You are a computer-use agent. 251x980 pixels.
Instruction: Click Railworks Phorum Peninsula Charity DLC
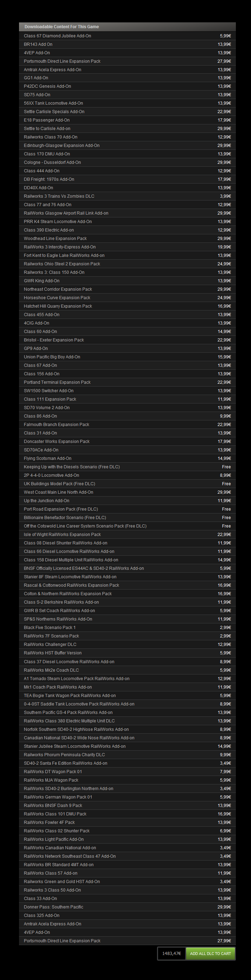pos(127,755)
